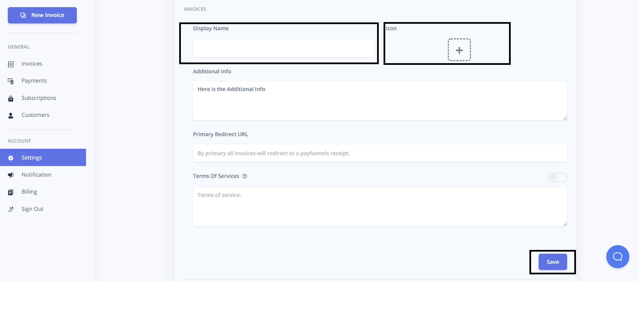
Task: Enable the Terms Of Services toggle
Action: pyautogui.click(x=558, y=177)
